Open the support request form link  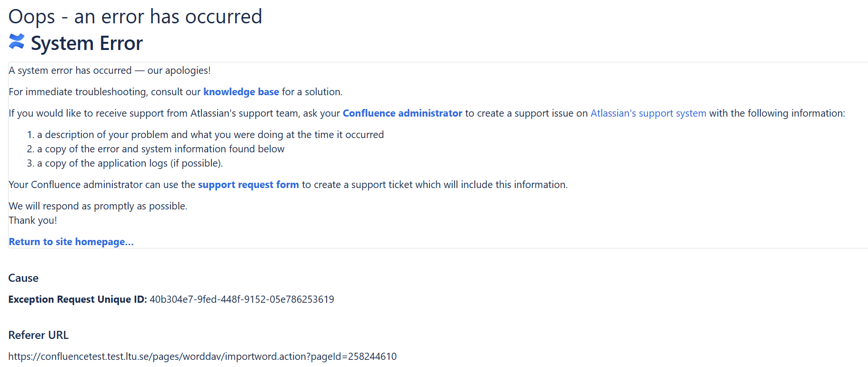click(249, 185)
